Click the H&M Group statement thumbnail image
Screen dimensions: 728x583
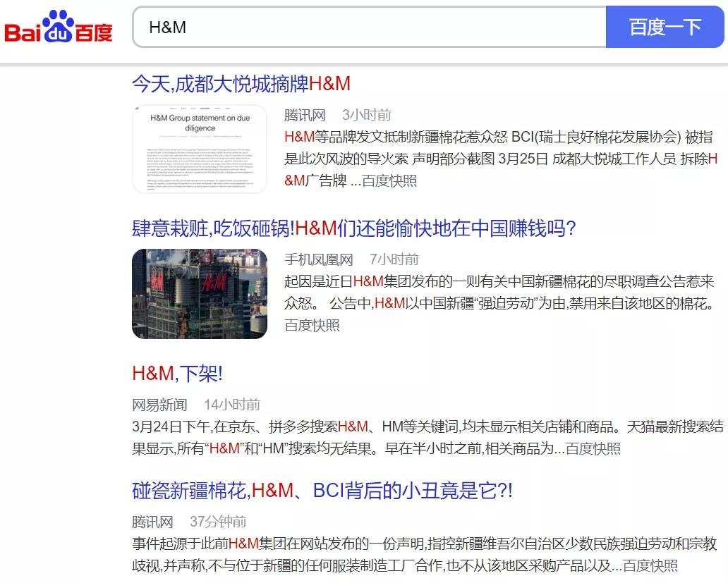tap(200, 148)
